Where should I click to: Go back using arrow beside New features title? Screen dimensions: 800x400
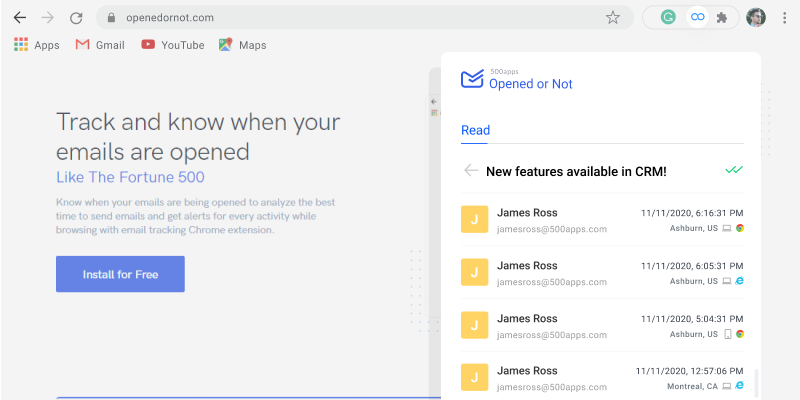pos(471,171)
